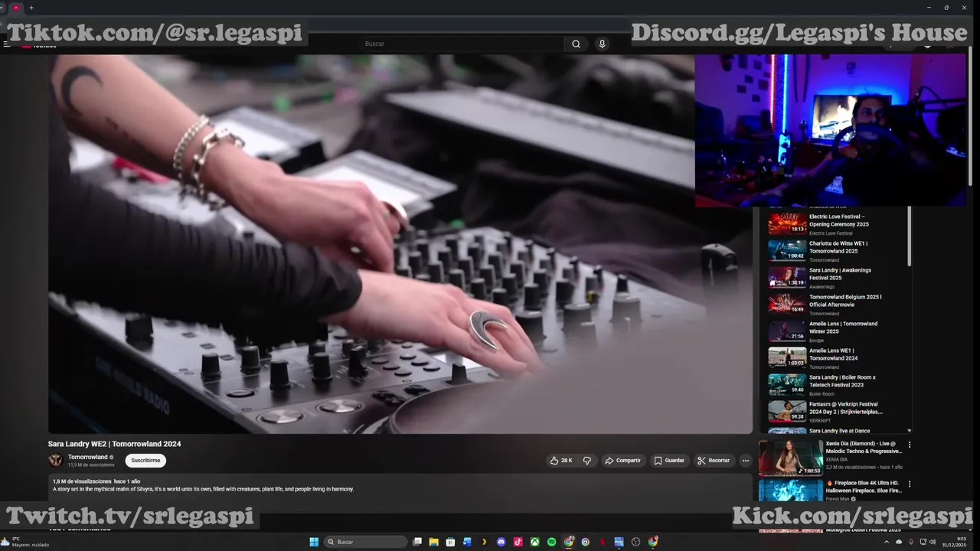Open Task View in taskbar
Image resolution: width=980 pixels, height=551 pixels.
[x=417, y=542]
